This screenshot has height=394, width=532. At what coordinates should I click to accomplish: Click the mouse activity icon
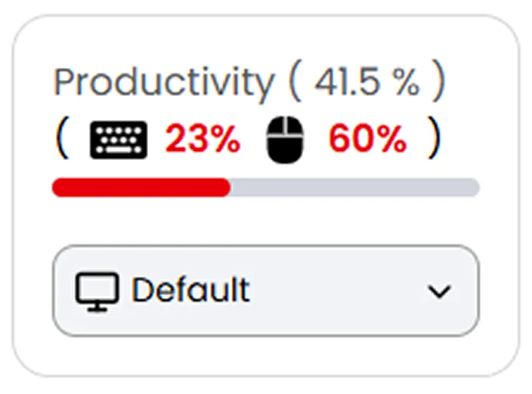point(287,140)
